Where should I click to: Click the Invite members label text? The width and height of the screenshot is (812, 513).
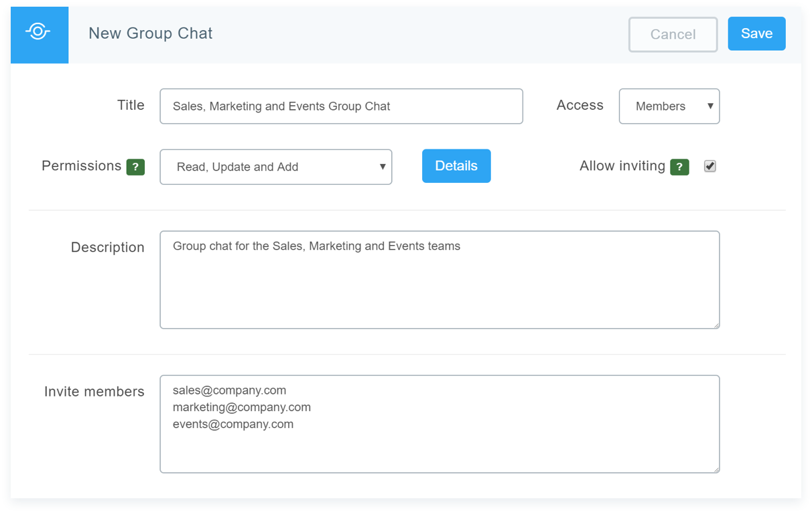click(x=94, y=392)
